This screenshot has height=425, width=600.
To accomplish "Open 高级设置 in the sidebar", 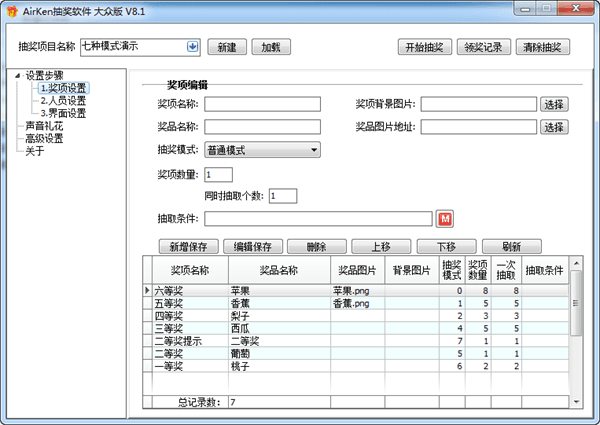I will coord(44,138).
